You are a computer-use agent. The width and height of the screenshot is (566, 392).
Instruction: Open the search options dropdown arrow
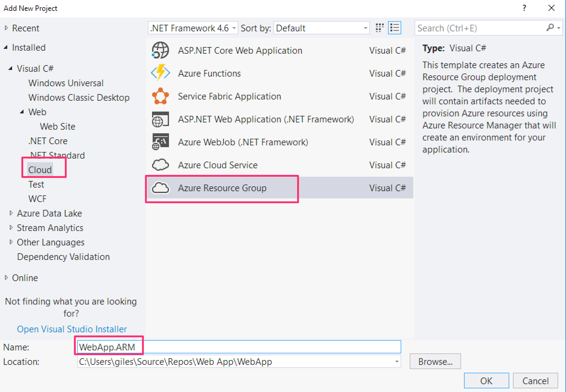click(x=559, y=28)
